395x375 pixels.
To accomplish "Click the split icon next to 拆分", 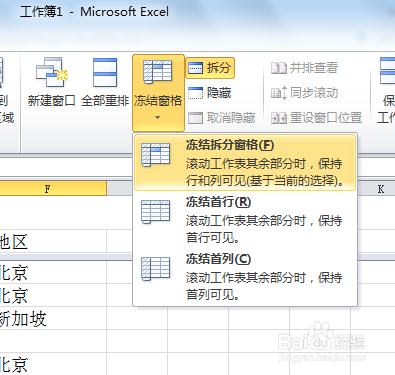I will tap(195, 68).
